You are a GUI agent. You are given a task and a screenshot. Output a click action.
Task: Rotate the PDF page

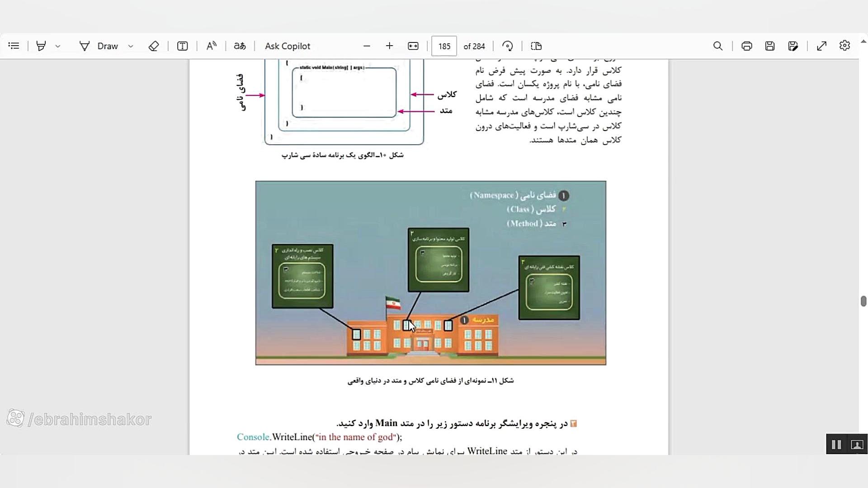tap(508, 46)
